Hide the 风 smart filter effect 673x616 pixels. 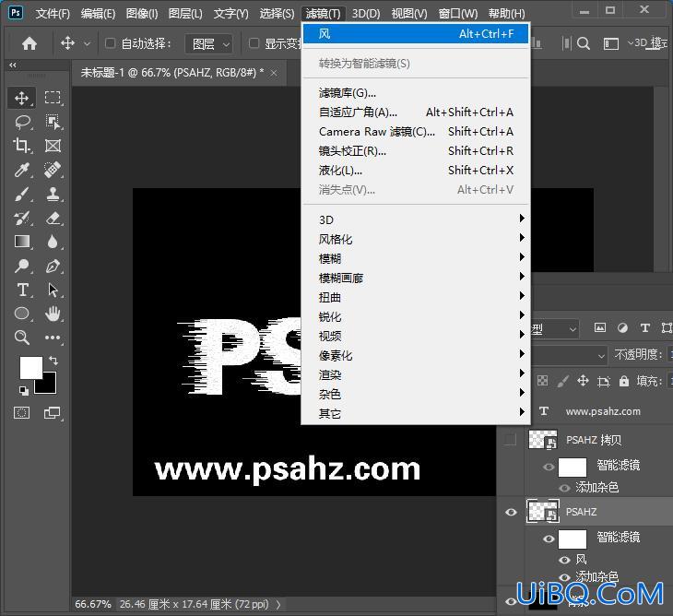(x=564, y=560)
